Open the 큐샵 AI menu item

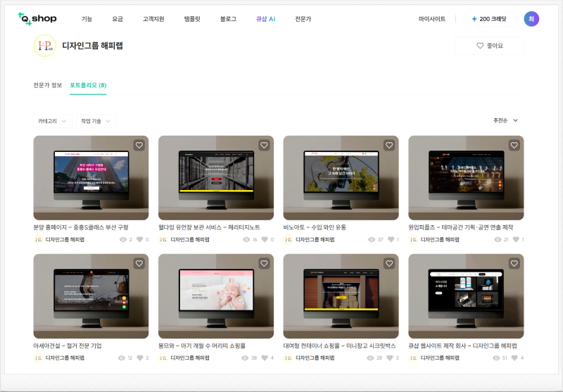coord(265,19)
